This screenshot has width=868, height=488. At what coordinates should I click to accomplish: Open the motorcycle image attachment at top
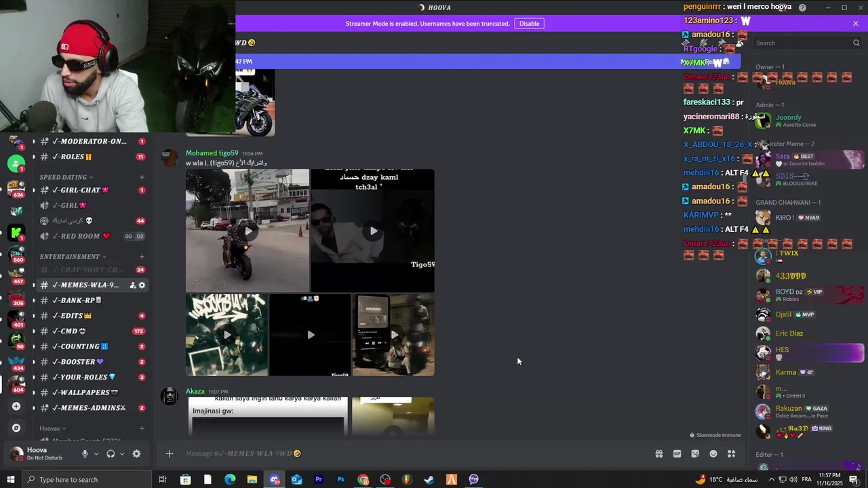[x=255, y=102]
